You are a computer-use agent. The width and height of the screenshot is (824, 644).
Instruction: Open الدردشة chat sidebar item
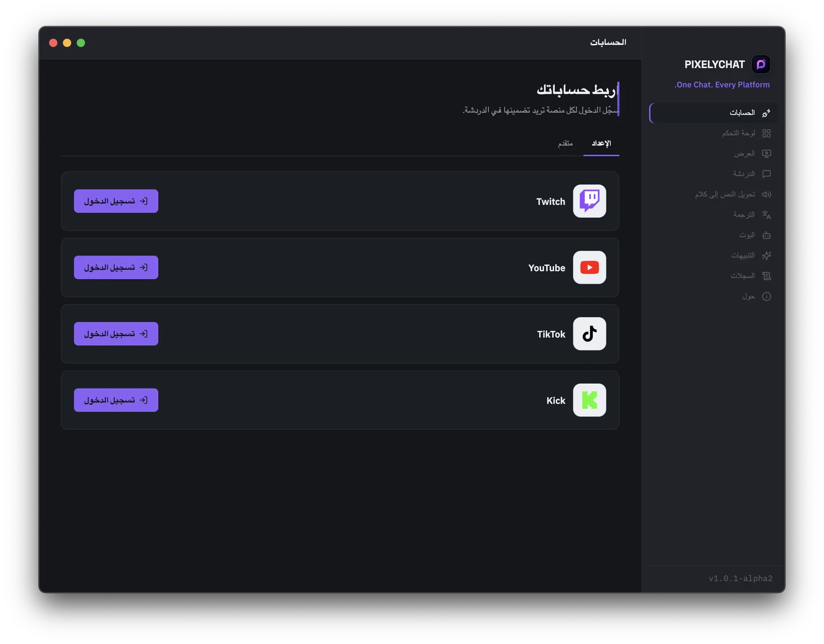coord(713,174)
